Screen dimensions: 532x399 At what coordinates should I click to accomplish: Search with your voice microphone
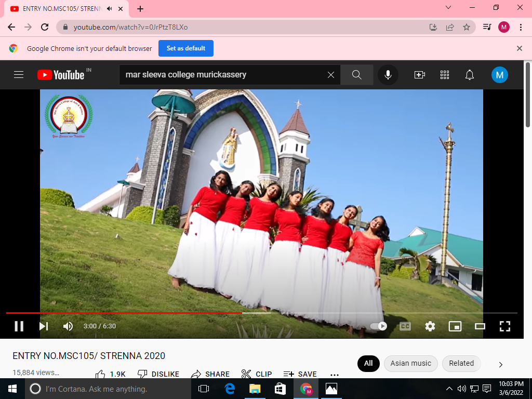(x=388, y=75)
